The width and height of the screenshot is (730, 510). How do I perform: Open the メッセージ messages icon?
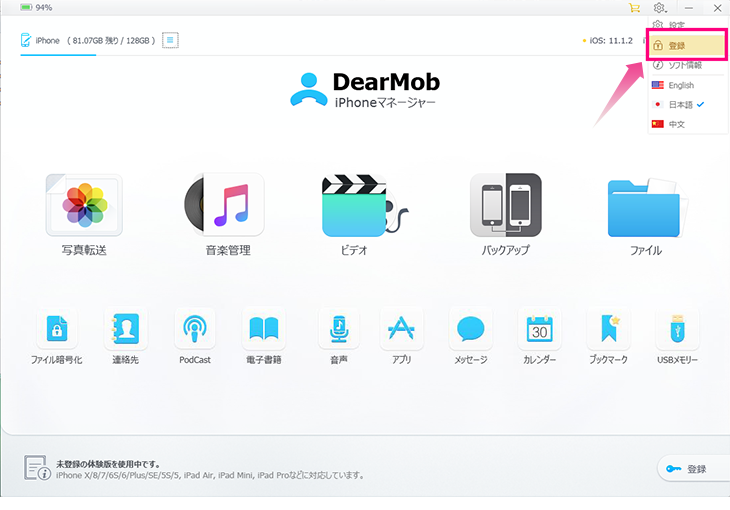(x=471, y=329)
